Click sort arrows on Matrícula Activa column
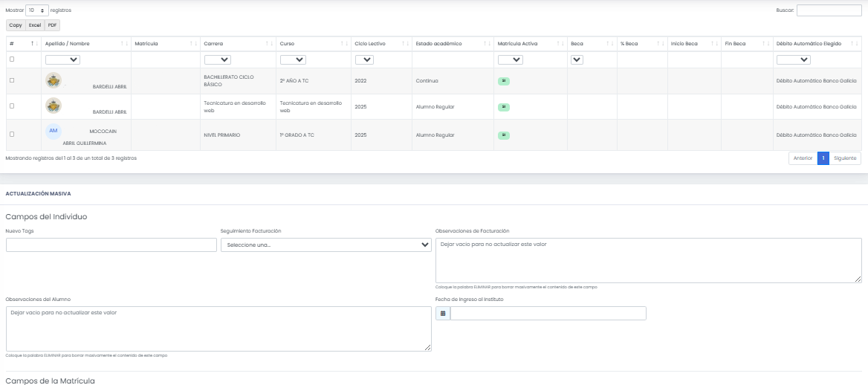868x385 pixels. click(x=560, y=44)
